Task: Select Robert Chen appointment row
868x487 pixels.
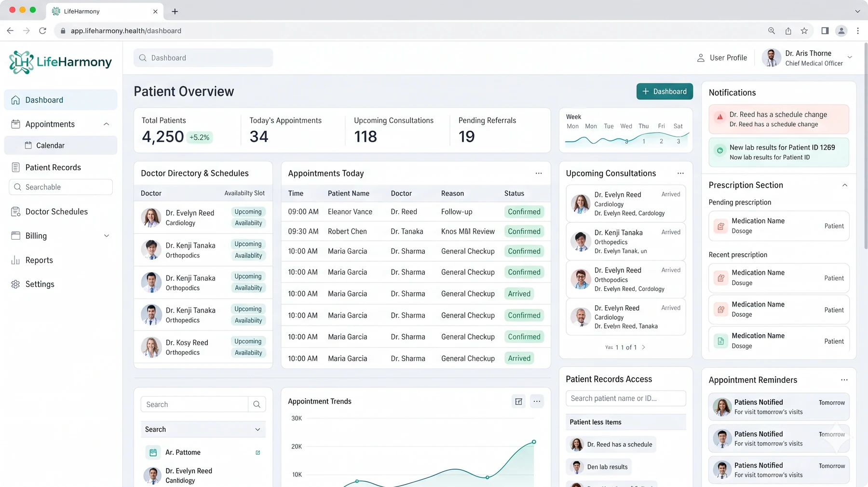Action: [416, 231]
